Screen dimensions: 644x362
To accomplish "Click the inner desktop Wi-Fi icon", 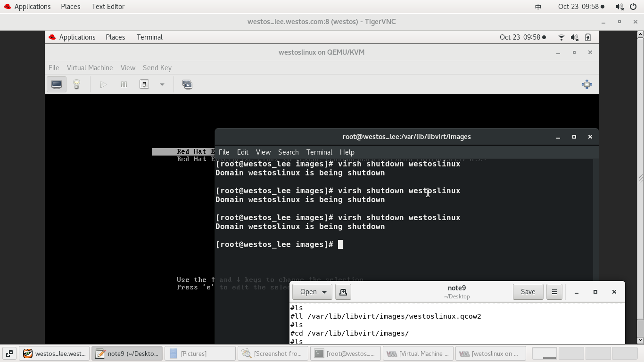I will click(x=561, y=37).
